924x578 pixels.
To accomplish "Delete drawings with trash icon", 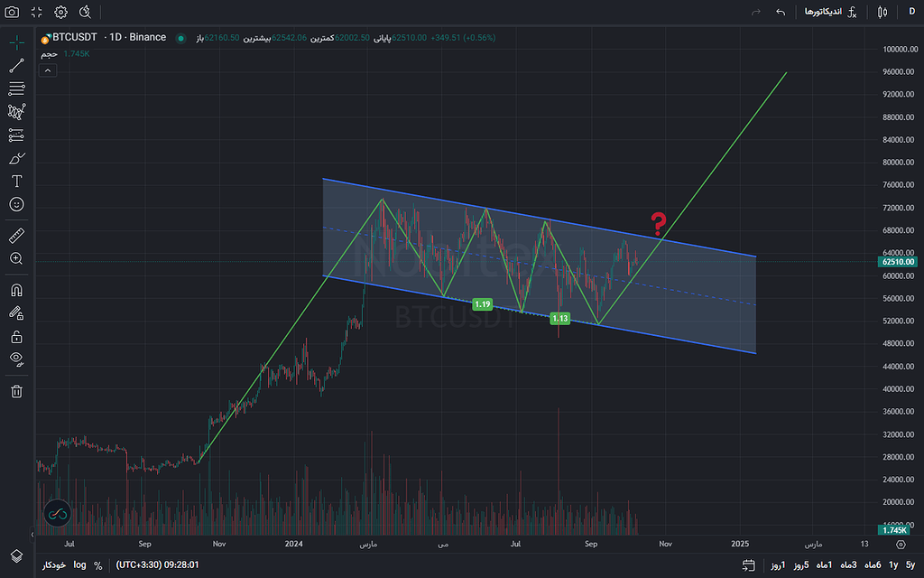I will pos(16,391).
